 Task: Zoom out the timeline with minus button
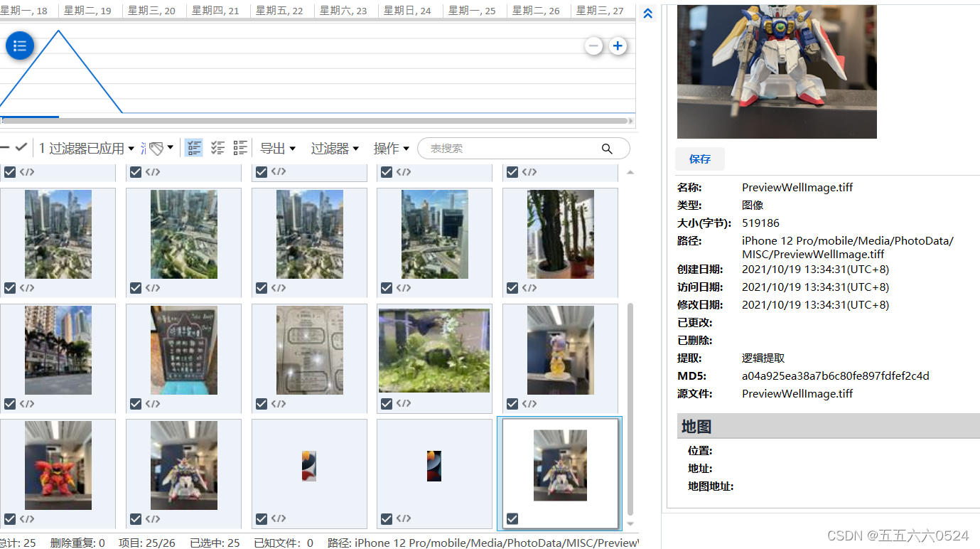[593, 46]
